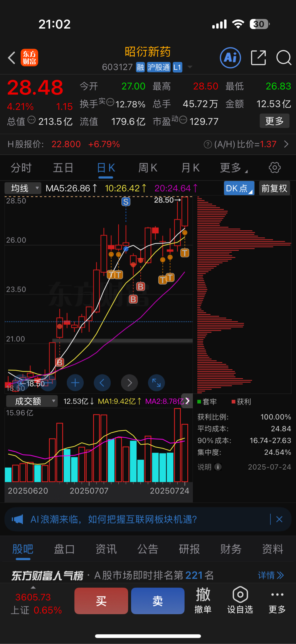Screen dimensions: 296x644
Task: Toggle the DK点 signal button
Action: [239, 188]
